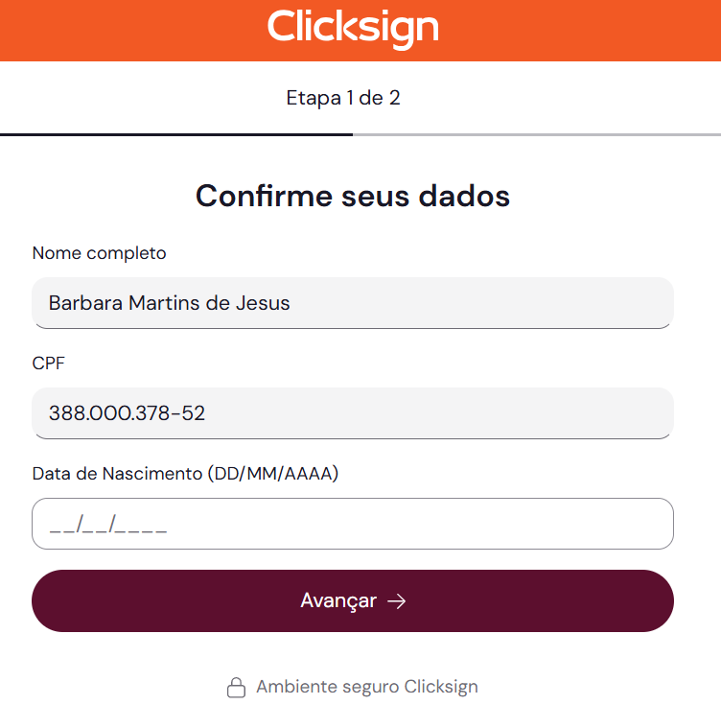
Task: Click the CPF number 388.000.378-52
Action: (127, 413)
